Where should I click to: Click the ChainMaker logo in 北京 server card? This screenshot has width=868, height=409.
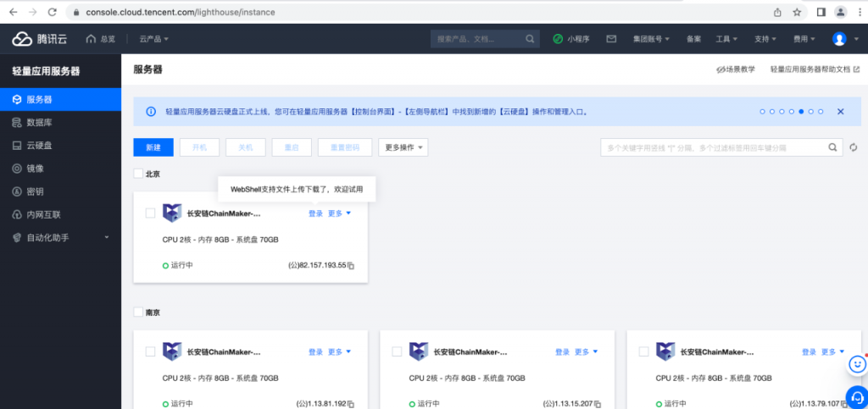point(172,213)
